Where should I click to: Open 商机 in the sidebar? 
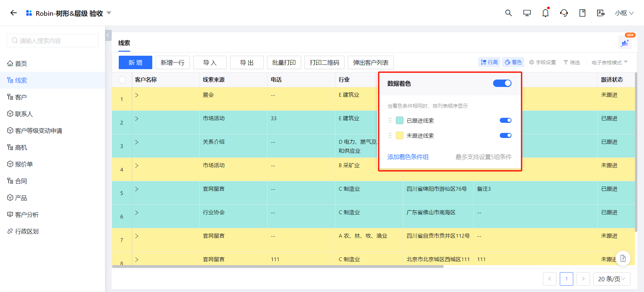(x=52, y=147)
